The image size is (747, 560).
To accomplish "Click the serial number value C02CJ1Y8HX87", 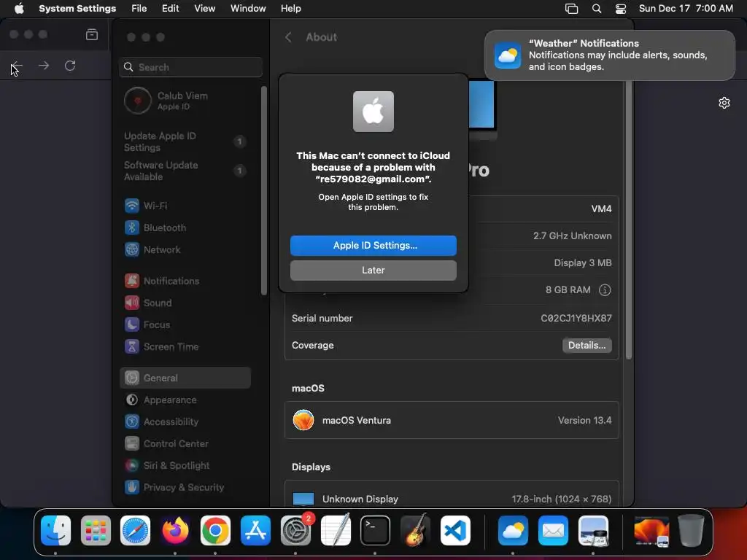I will (x=576, y=318).
